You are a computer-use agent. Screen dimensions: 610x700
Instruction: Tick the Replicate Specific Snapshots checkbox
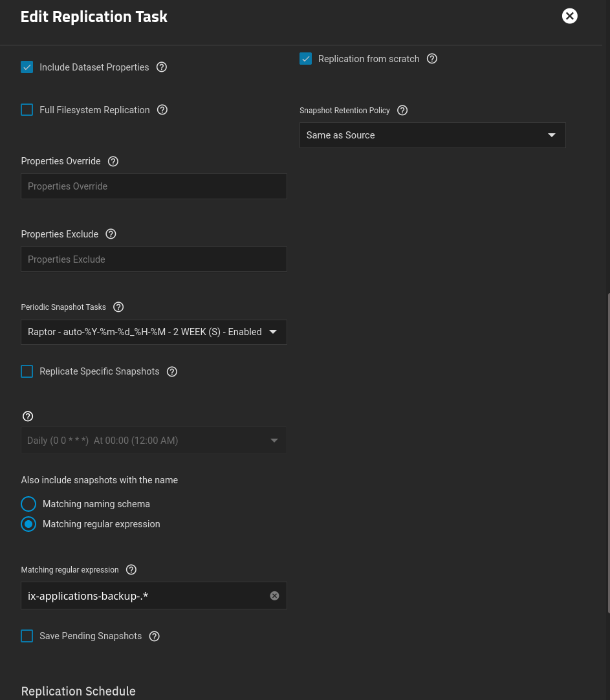point(27,371)
